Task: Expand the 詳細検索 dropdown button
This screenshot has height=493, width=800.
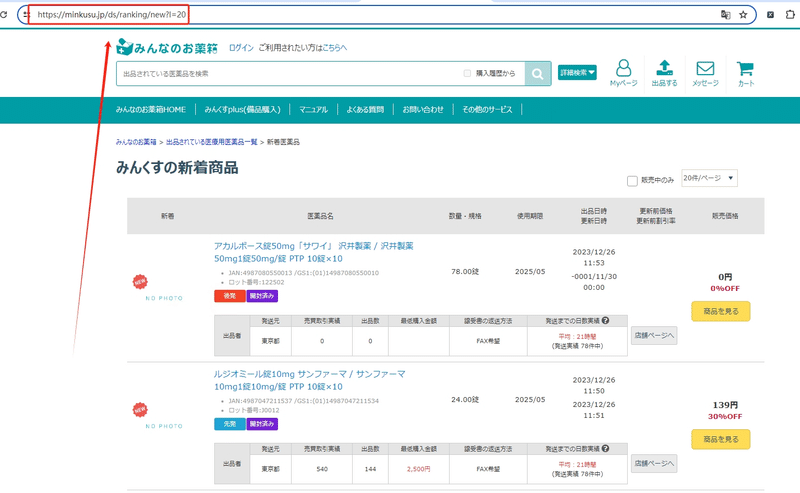Action: tap(577, 73)
